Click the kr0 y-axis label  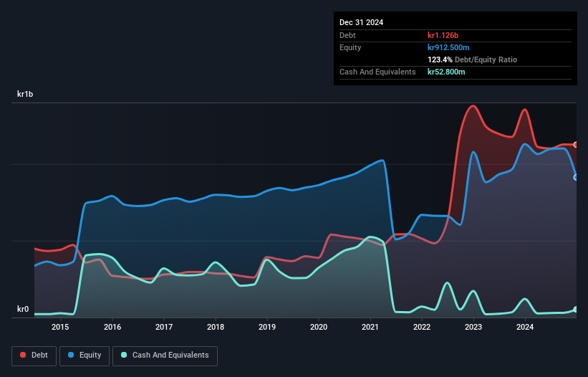23,309
